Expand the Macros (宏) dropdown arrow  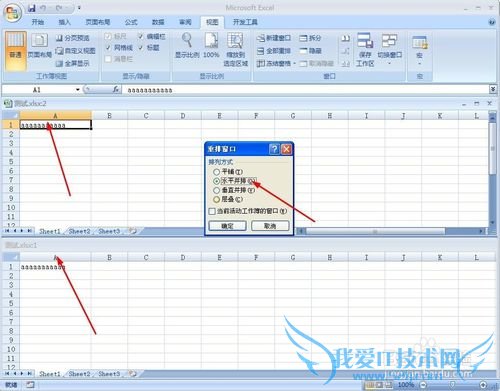(419, 63)
